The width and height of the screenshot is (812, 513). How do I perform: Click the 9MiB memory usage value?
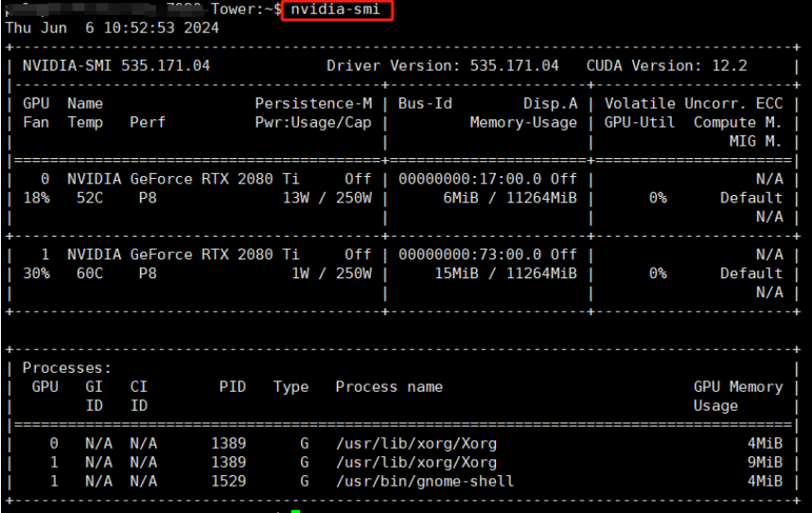[x=765, y=463]
